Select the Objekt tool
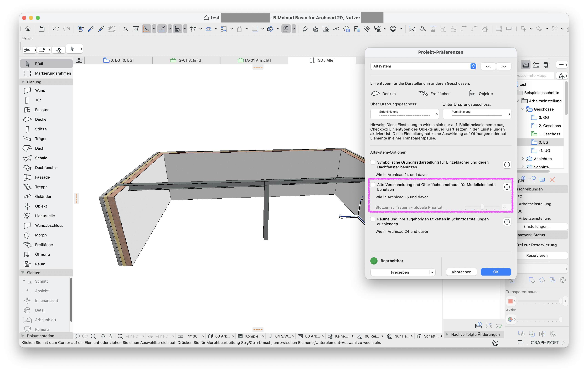 tap(46, 206)
